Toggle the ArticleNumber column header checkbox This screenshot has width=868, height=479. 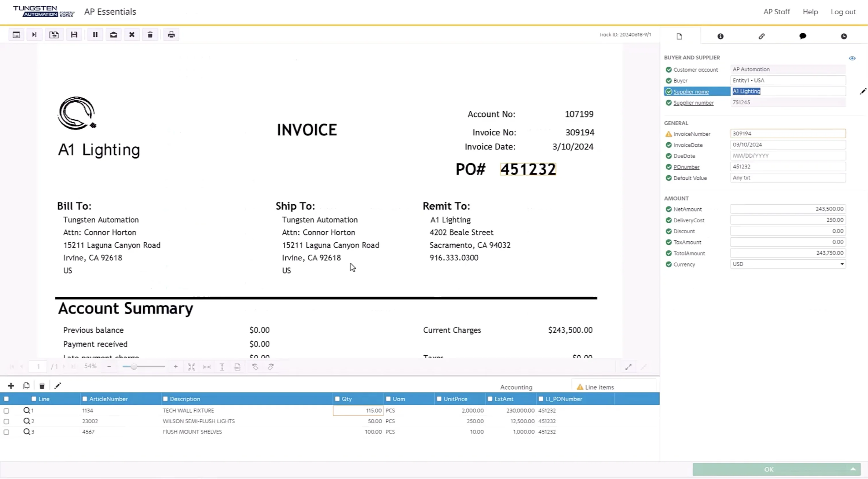85,399
